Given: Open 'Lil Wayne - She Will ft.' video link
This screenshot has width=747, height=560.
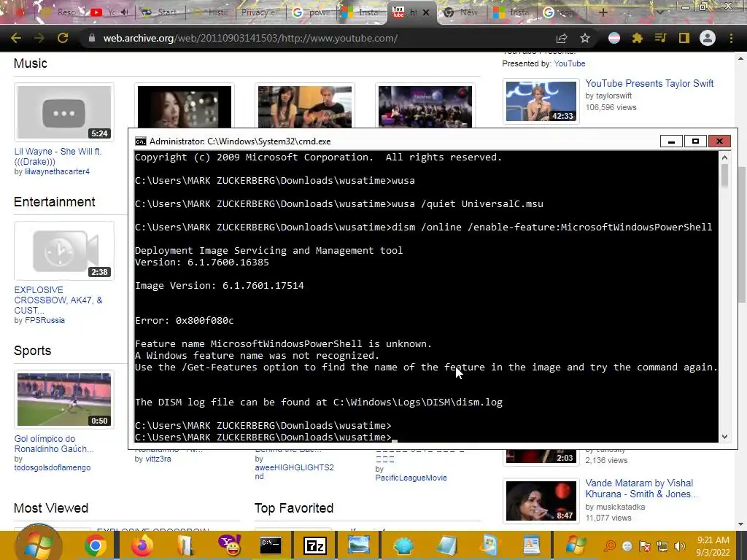Looking at the screenshot, I should 58,156.
